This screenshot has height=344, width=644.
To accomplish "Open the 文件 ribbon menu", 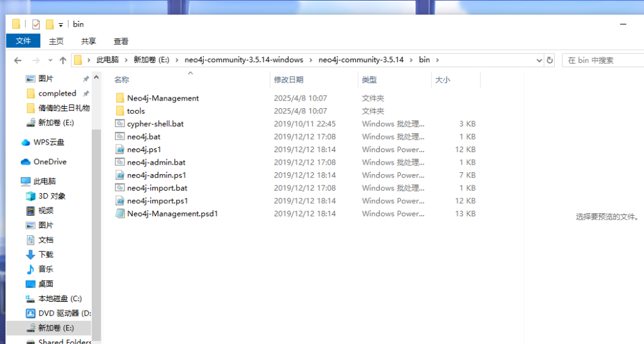I will tap(23, 41).
